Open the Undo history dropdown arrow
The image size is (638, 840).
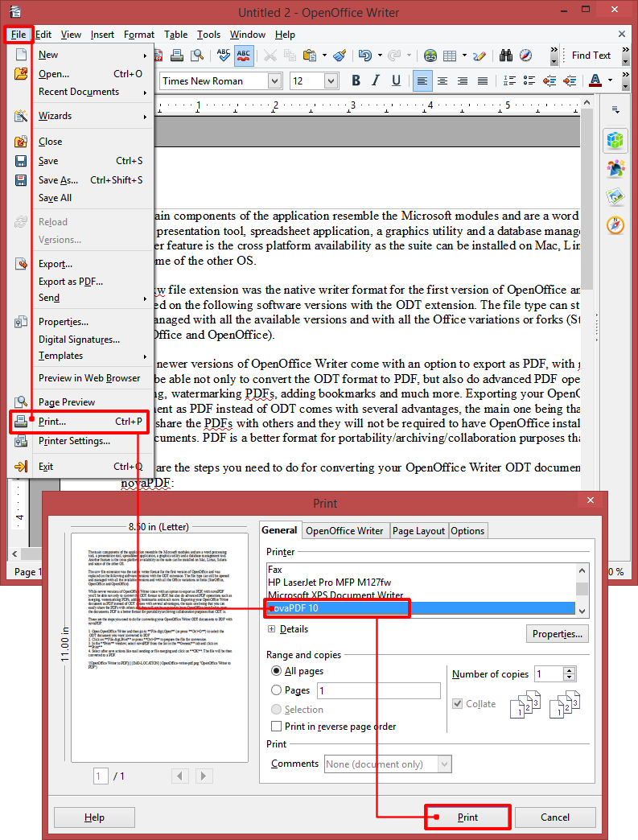click(x=380, y=56)
